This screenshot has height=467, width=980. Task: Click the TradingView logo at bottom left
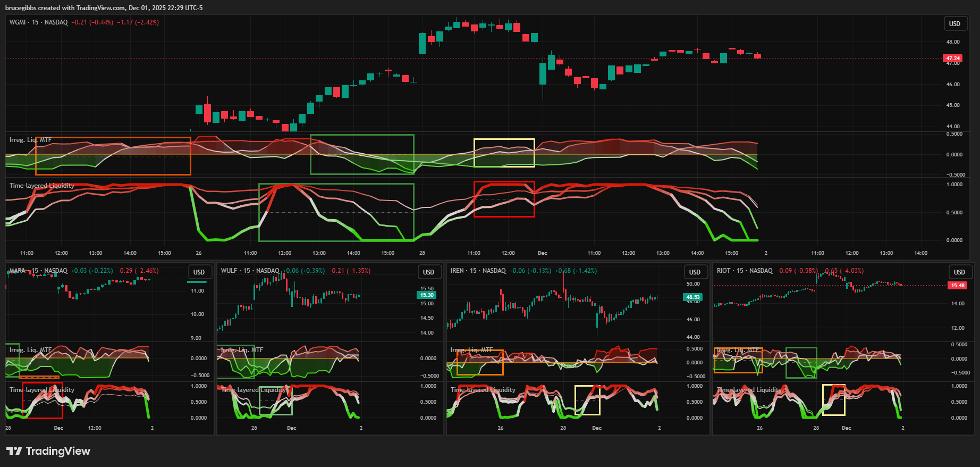[x=48, y=451]
